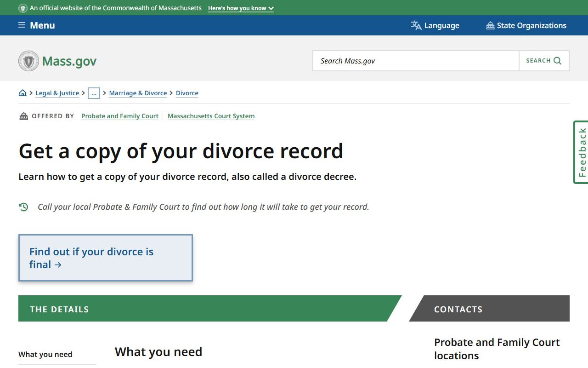Open the Language menu

pos(435,25)
